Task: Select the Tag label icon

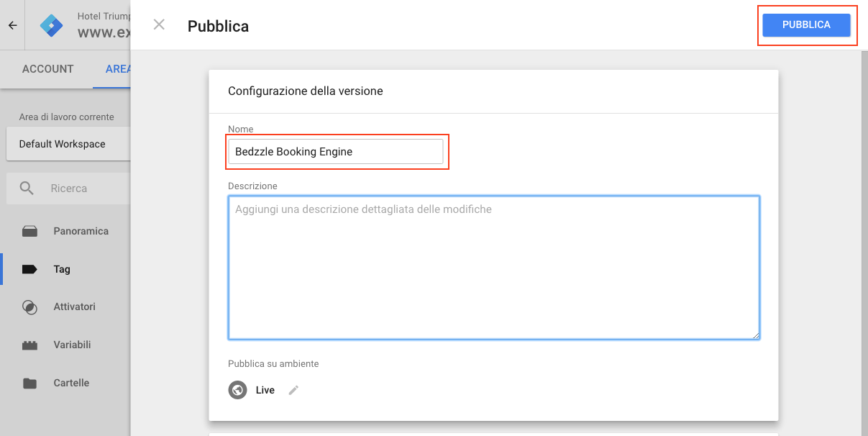Action: point(29,269)
